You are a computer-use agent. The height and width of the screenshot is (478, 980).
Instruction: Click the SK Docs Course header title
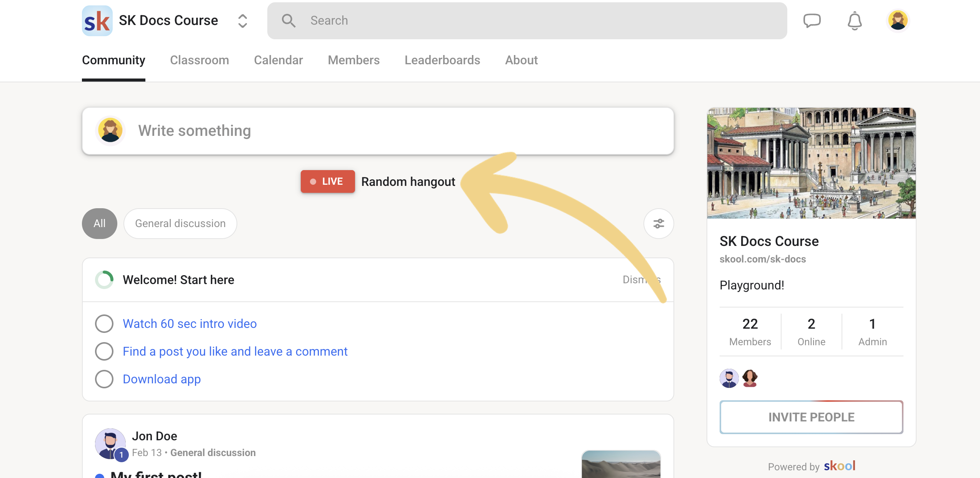point(168,20)
